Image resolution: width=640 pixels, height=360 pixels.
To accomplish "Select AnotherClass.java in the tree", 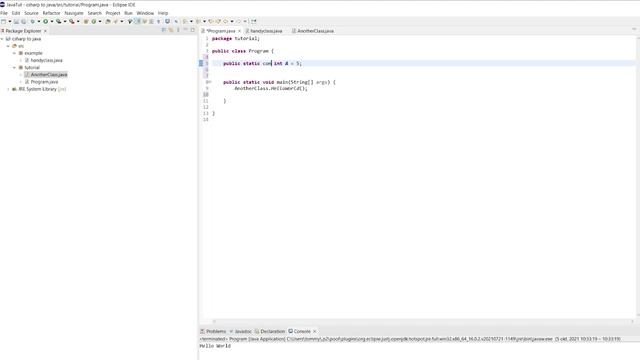I will (x=49, y=75).
